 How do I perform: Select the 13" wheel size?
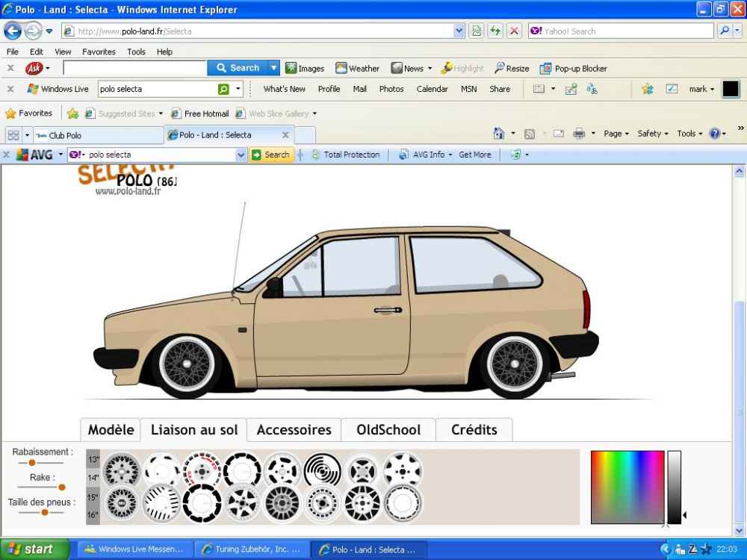click(x=93, y=459)
